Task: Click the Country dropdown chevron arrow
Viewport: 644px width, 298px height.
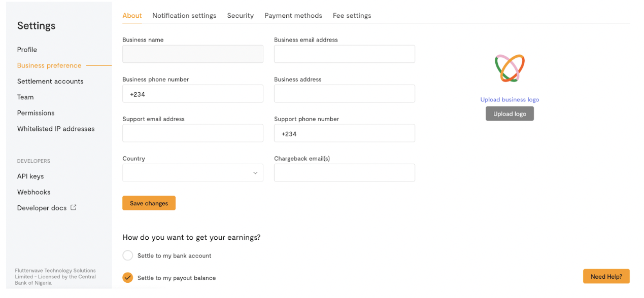Action: pyautogui.click(x=255, y=173)
